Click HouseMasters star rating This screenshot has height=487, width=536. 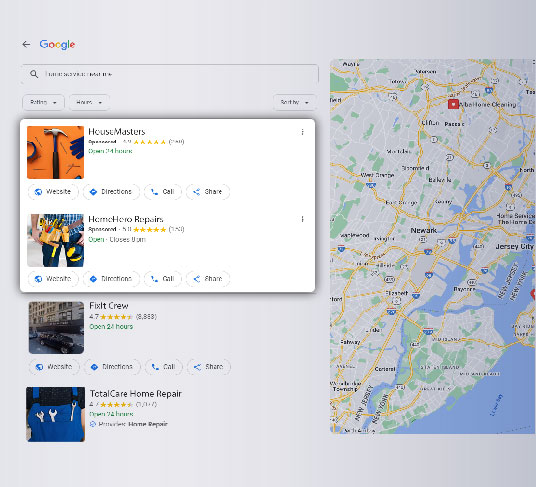pos(150,142)
